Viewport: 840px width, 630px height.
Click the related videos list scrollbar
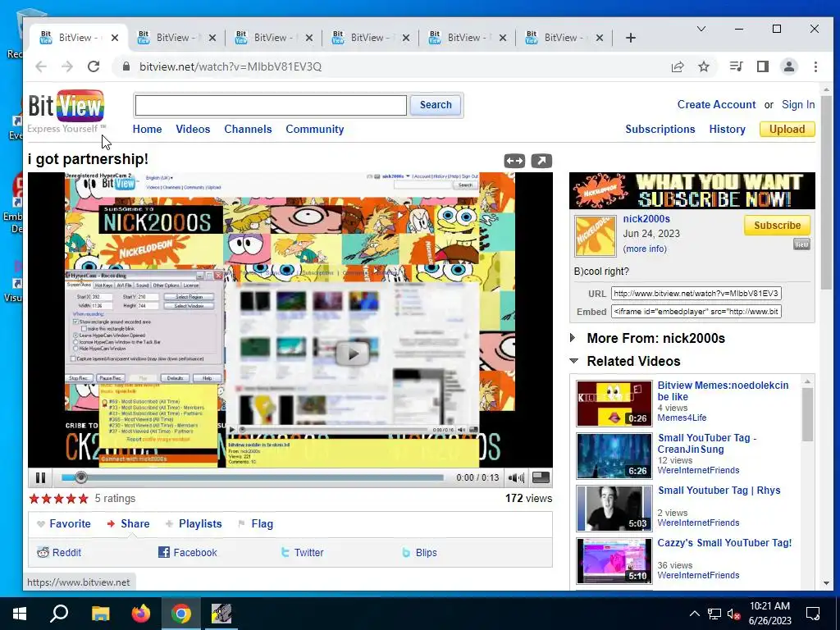(x=807, y=414)
